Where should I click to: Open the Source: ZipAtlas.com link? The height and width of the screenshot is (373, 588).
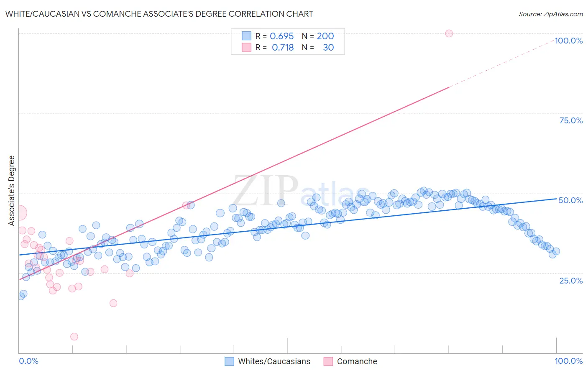551,14
